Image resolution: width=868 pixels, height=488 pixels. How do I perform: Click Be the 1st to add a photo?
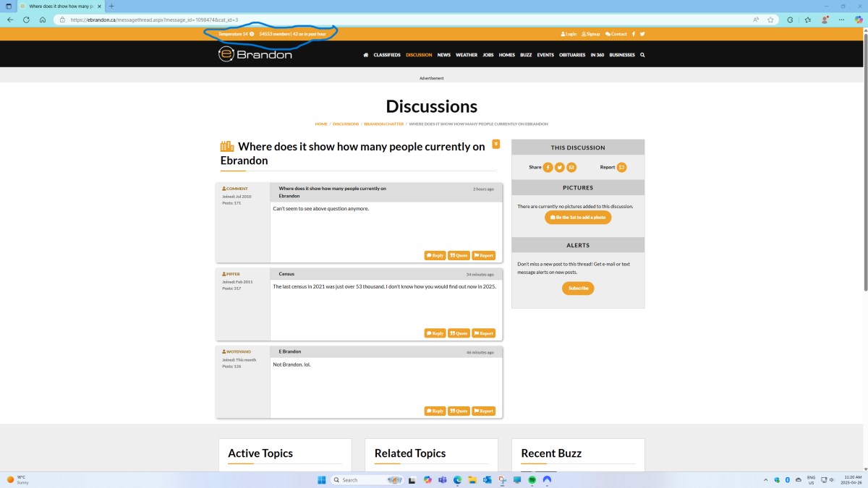click(578, 218)
